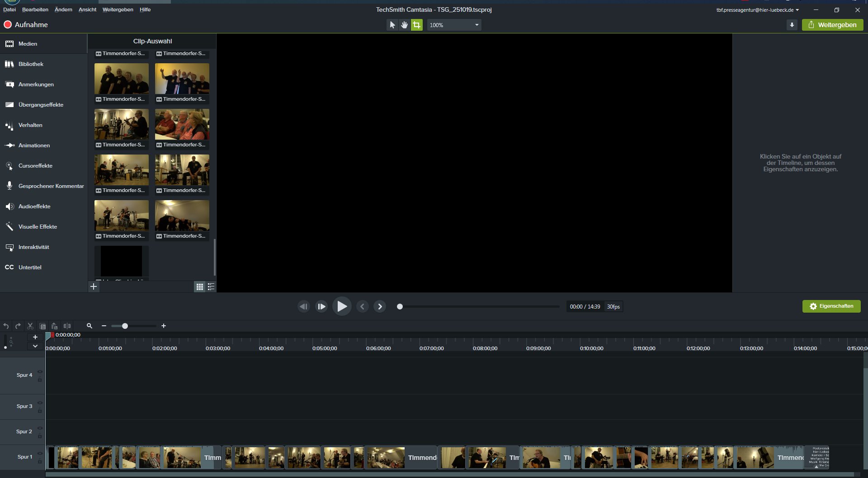Split the clip at playhead
Screen dimensions: 868x478
(67, 326)
